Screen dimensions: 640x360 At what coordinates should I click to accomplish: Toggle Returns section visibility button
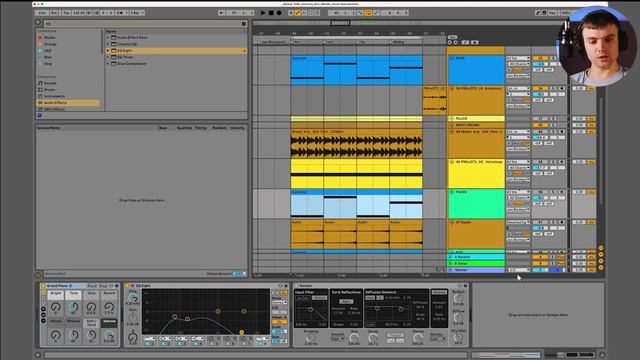tap(601, 254)
